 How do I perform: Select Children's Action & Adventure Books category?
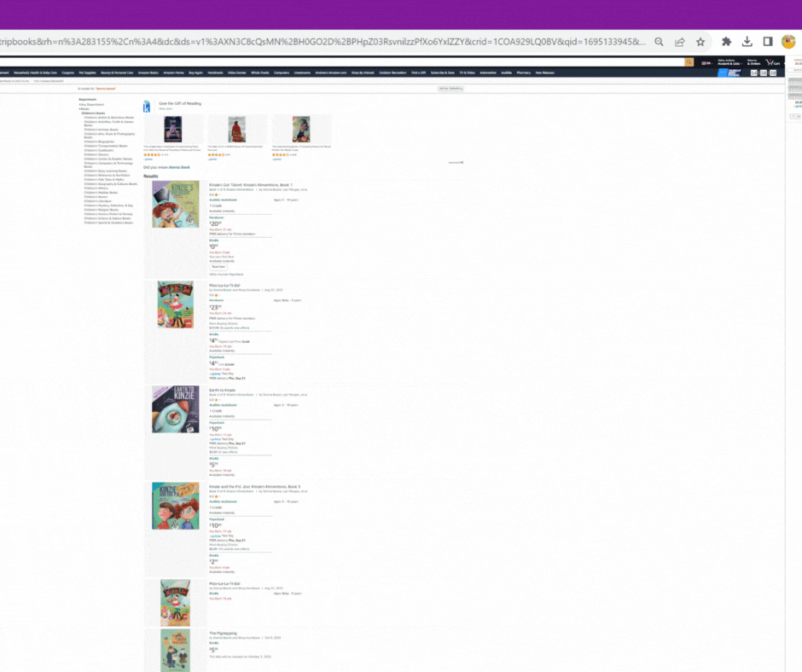pyautogui.click(x=109, y=118)
